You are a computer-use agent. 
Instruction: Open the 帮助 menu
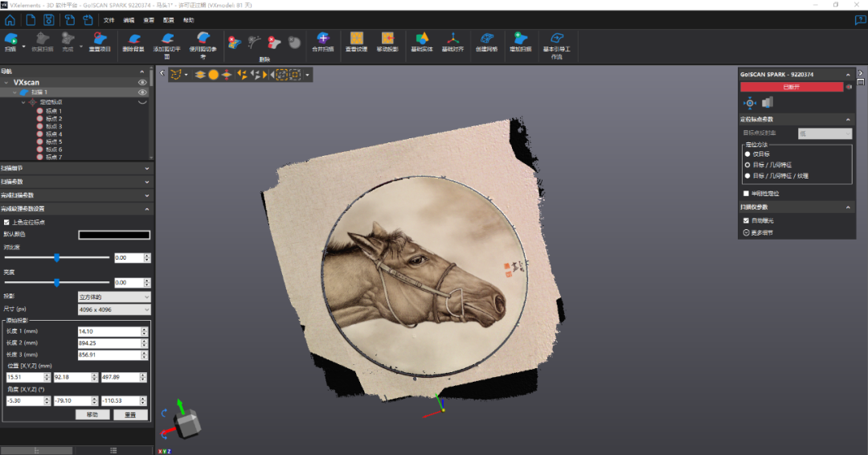coord(189,20)
